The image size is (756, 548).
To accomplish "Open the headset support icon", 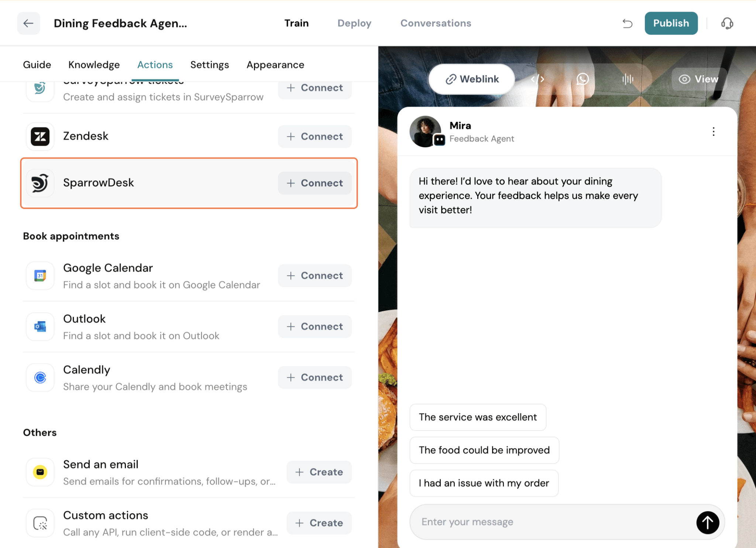I will coord(727,23).
